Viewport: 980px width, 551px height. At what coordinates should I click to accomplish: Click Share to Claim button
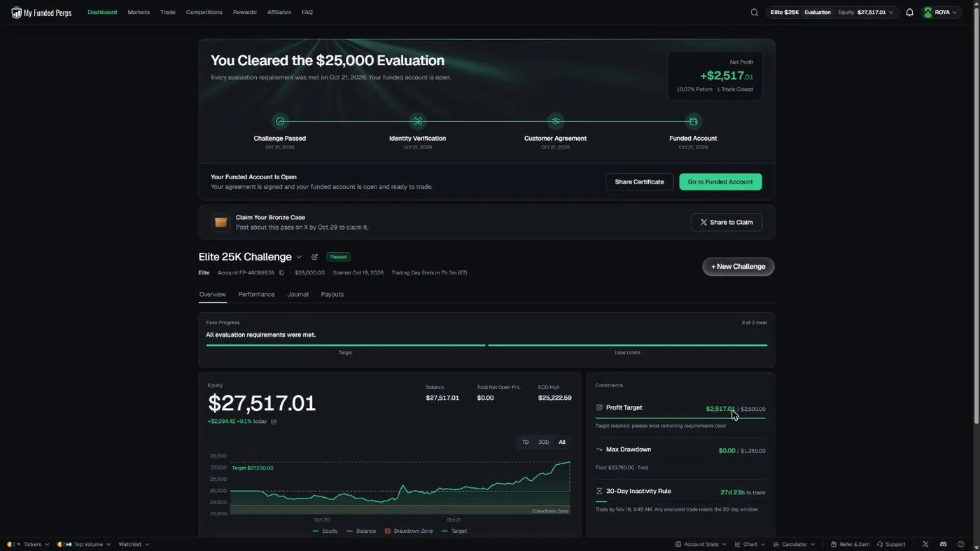(727, 222)
